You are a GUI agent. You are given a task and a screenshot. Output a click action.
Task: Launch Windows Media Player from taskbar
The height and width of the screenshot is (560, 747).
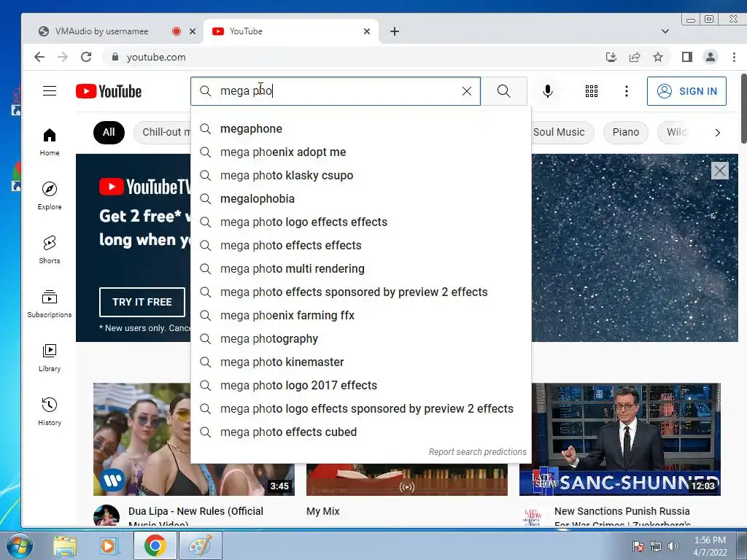pyautogui.click(x=109, y=545)
